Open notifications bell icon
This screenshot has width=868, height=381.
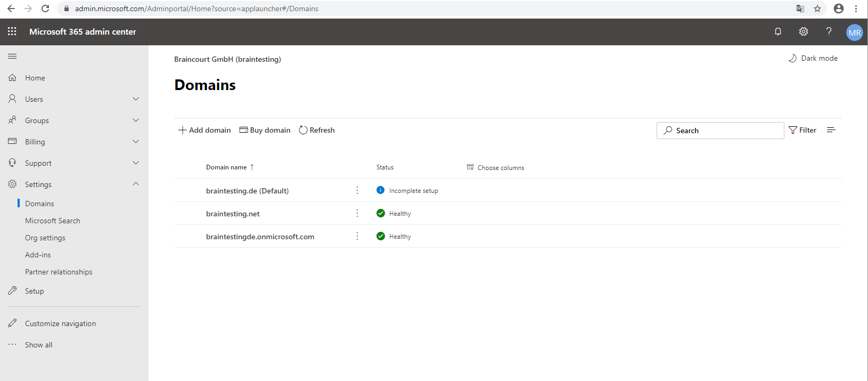778,31
